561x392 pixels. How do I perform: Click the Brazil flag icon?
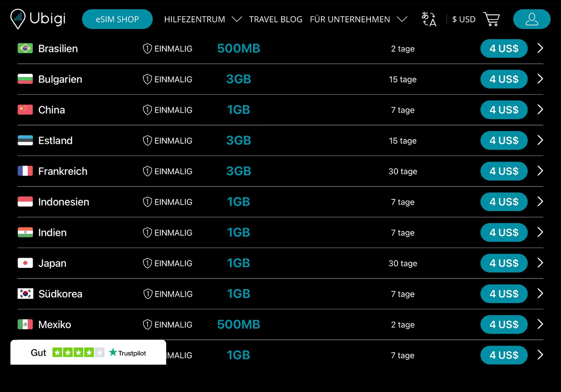[x=25, y=48]
